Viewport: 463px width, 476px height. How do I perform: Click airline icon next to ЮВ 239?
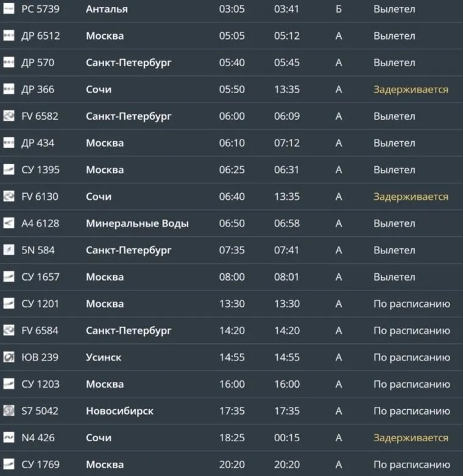click(9, 357)
